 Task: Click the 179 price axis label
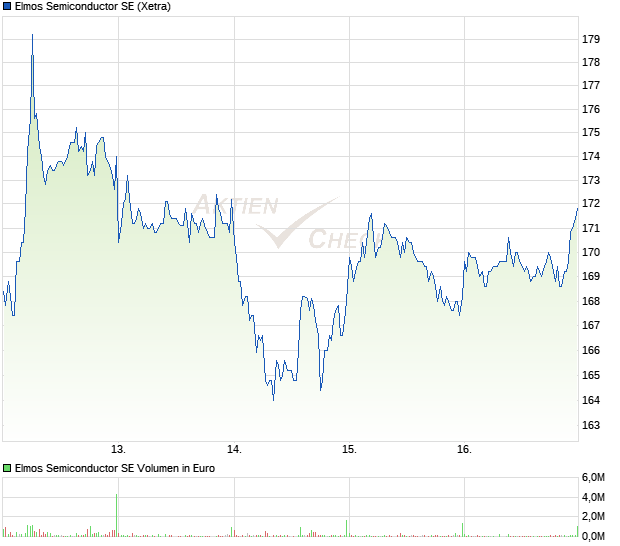pos(591,39)
